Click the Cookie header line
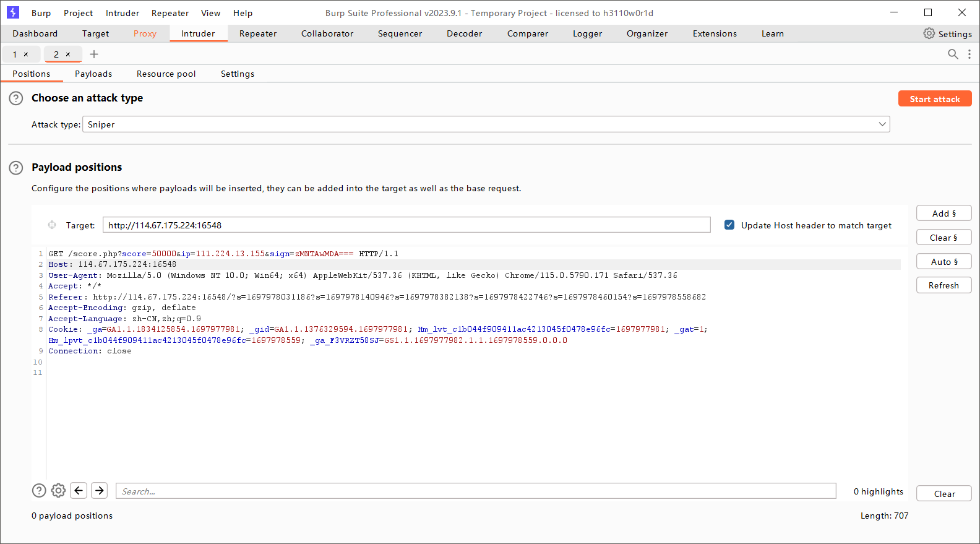Image resolution: width=980 pixels, height=544 pixels. [378, 335]
